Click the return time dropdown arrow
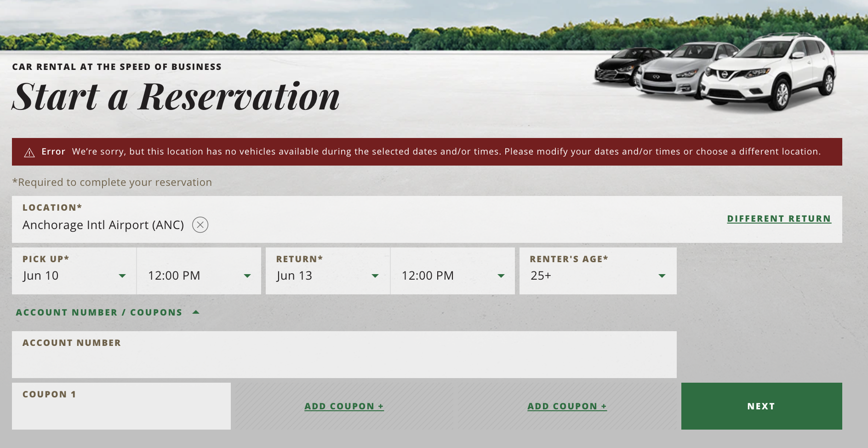 [x=501, y=276]
